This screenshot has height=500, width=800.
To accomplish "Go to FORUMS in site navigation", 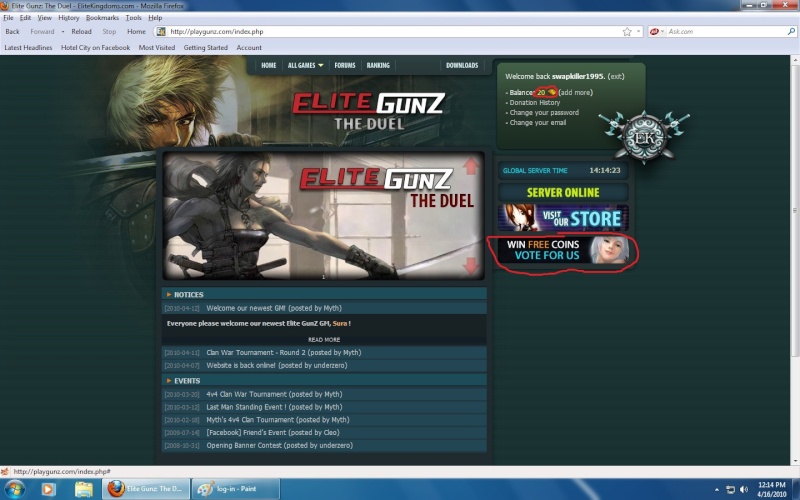I will 345,65.
